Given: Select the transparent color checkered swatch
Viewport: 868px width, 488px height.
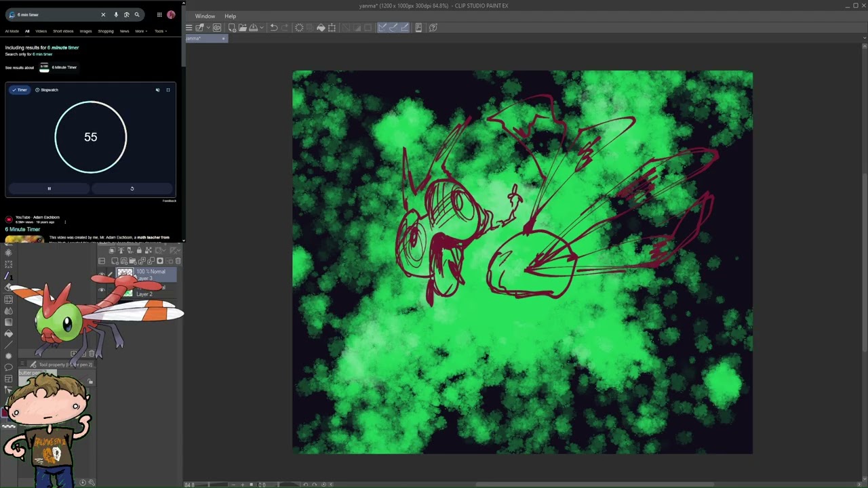Looking at the screenshot, I should tap(9, 426).
